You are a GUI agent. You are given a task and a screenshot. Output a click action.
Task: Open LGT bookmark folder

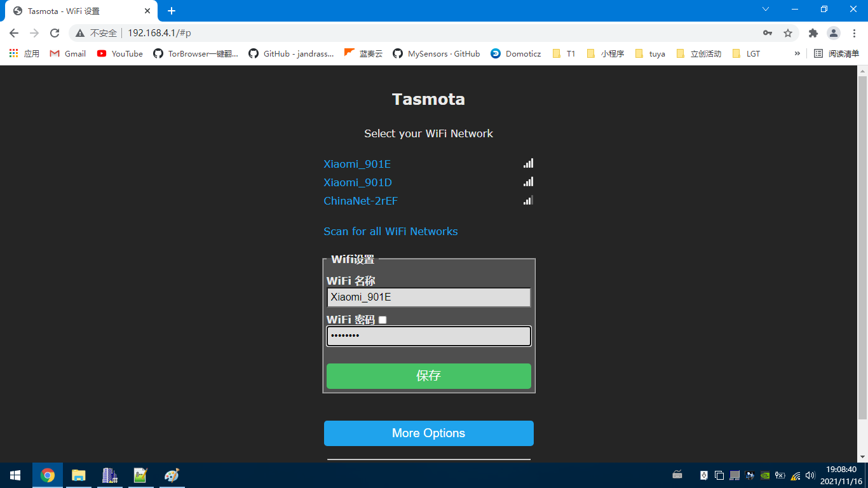pyautogui.click(x=746, y=53)
